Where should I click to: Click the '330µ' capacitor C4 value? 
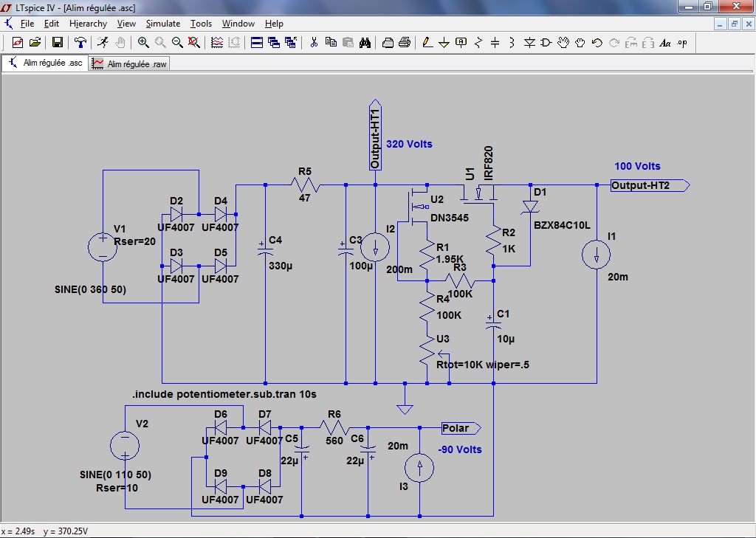(280, 266)
